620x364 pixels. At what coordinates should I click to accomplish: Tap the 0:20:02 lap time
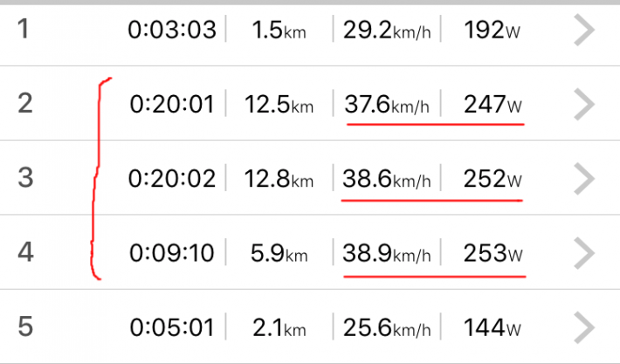click(x=171, y=179)
